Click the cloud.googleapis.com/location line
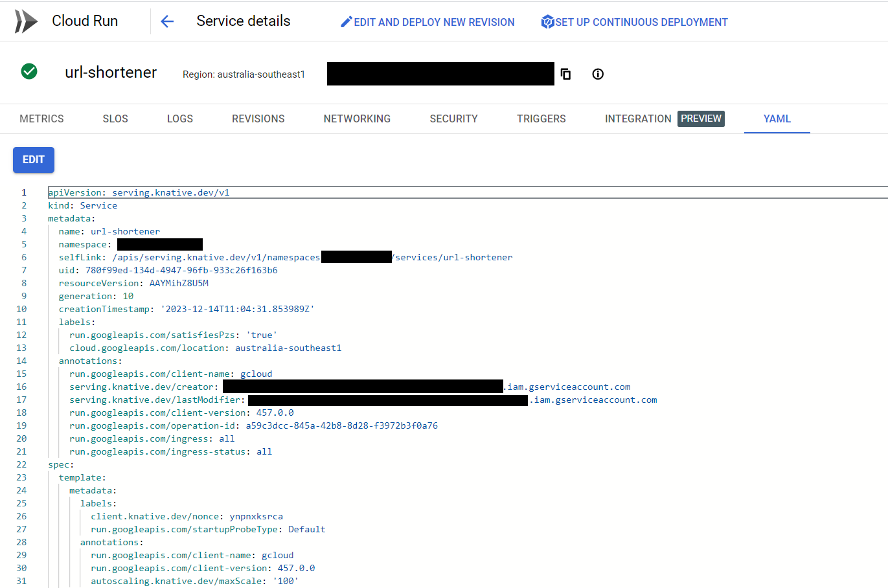Image resolution: width=888 pixels, height=588 pixels. click(x=205, y=348)
